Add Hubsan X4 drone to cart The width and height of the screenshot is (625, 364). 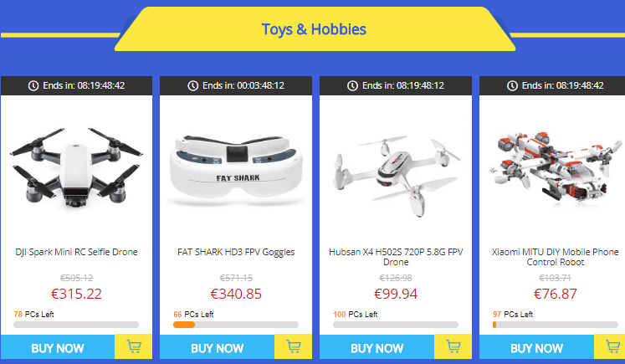point(453,346)
